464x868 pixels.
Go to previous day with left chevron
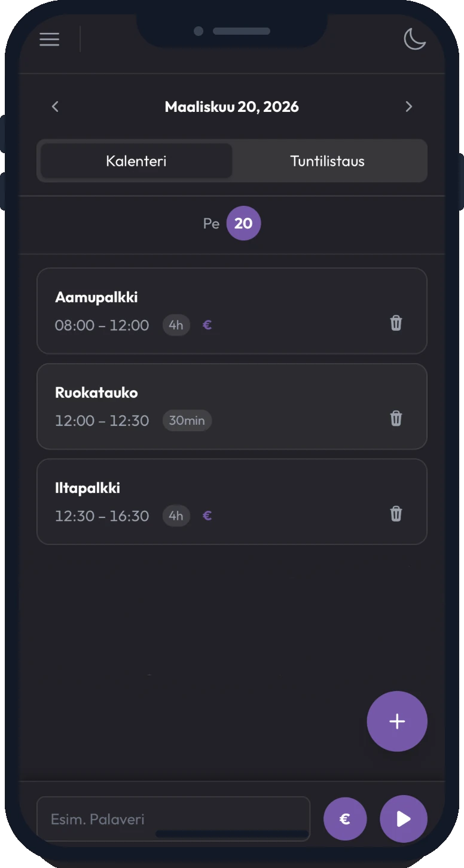54,106
